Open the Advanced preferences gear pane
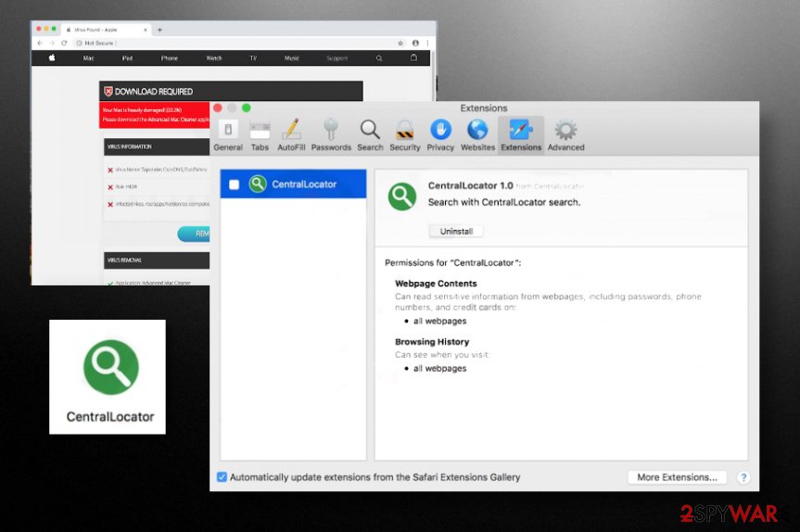The image size is (800, 532). coord(565,134)
